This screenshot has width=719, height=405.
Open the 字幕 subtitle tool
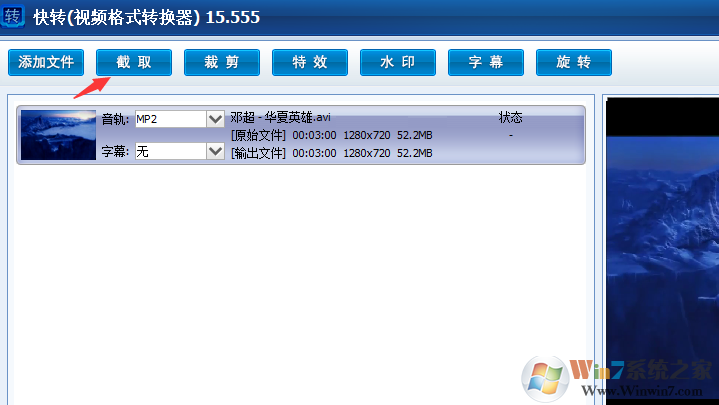point(486,62)
